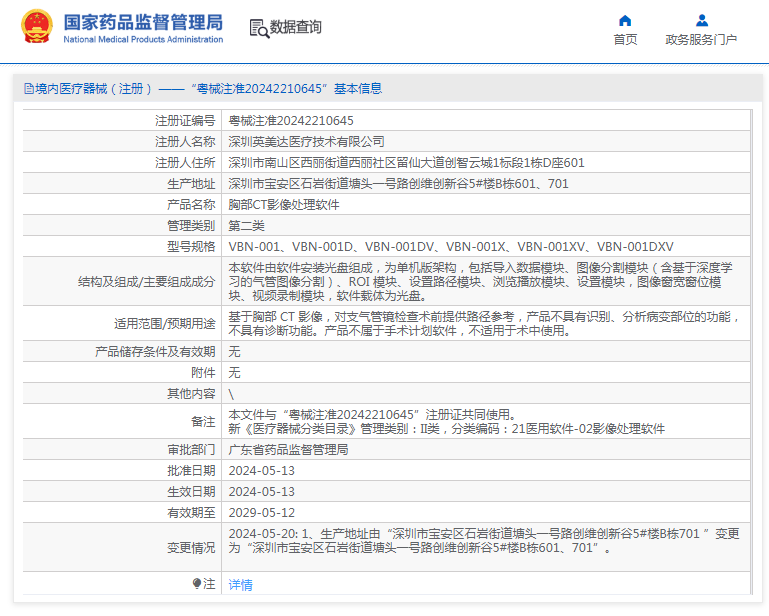The height and width of the screenshot is (616, 769).
Task: Open the 详情 details link
Action: pos(240,585)
